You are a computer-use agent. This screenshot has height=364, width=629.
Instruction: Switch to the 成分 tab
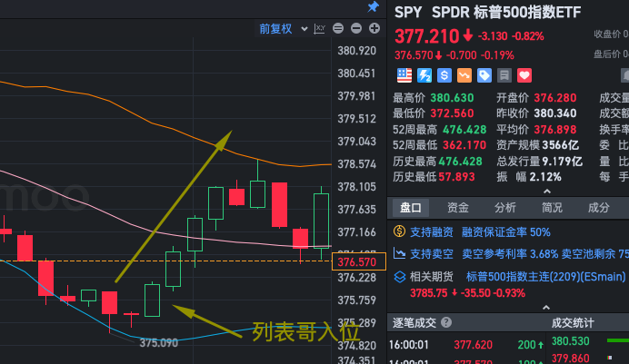tap(598, 208)
